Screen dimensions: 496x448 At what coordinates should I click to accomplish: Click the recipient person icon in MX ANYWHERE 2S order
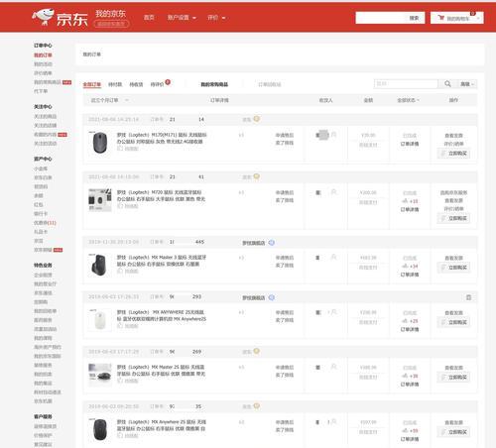[334, 312]
